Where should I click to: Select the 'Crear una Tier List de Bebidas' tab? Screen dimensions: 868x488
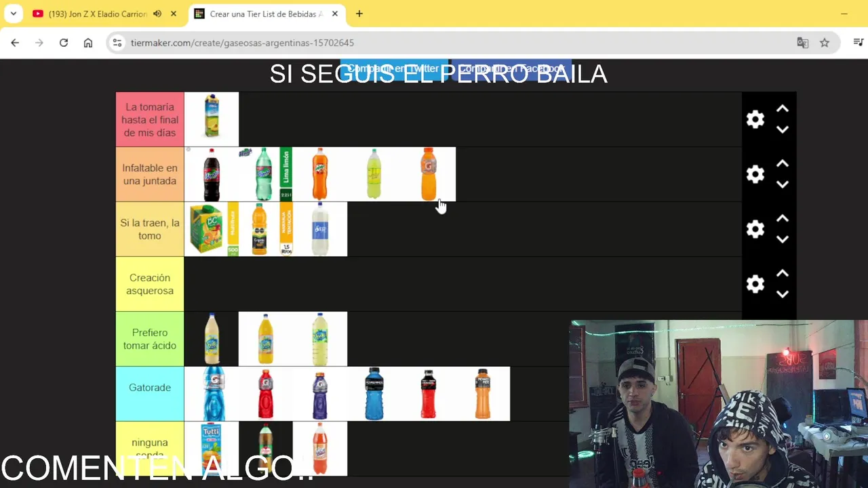point(267,14)
